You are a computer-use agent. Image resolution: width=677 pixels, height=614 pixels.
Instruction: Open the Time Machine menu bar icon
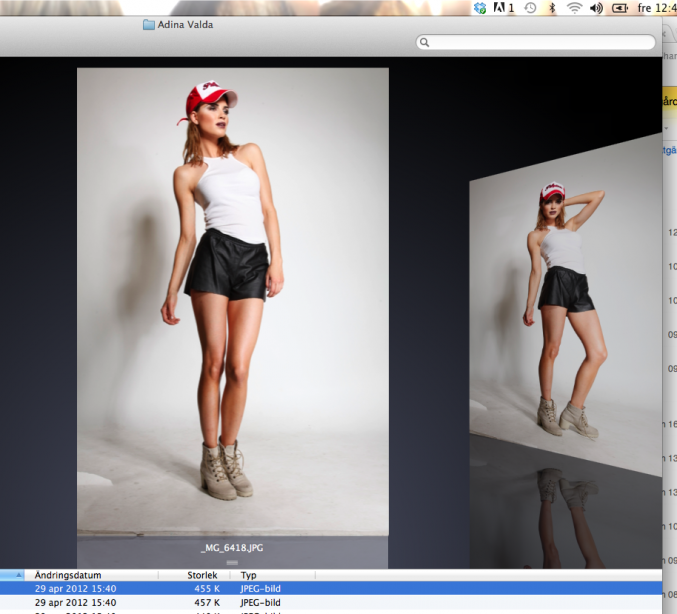[x=531, y=8]
